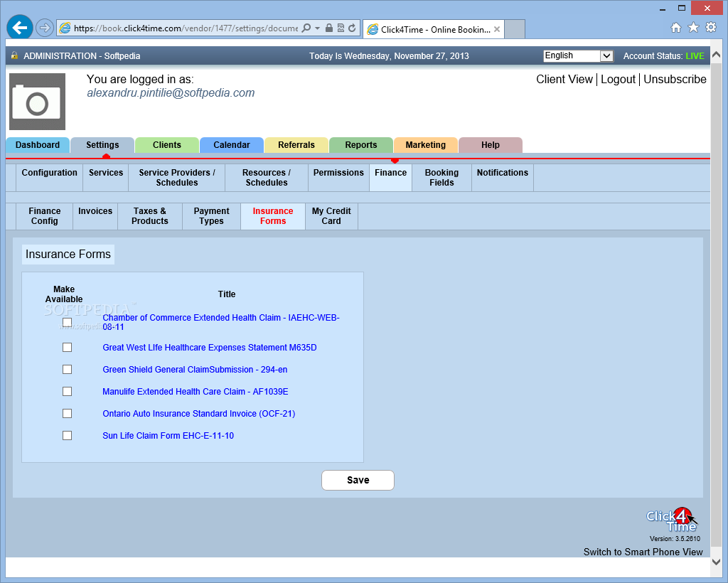Screen dimensions: 728x583
Task: Close the Click4Time browser tab
Action: click(x=497, y=29)
